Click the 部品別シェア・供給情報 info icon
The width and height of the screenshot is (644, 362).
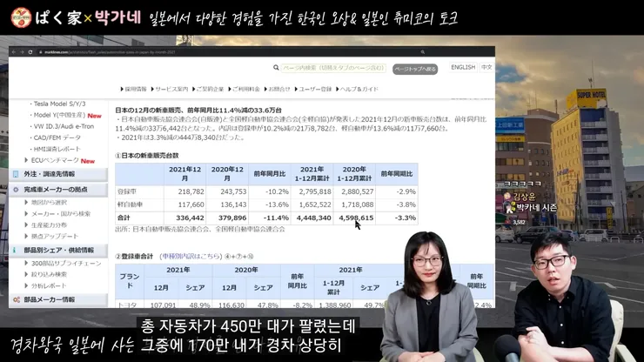(x=15, y=251)
